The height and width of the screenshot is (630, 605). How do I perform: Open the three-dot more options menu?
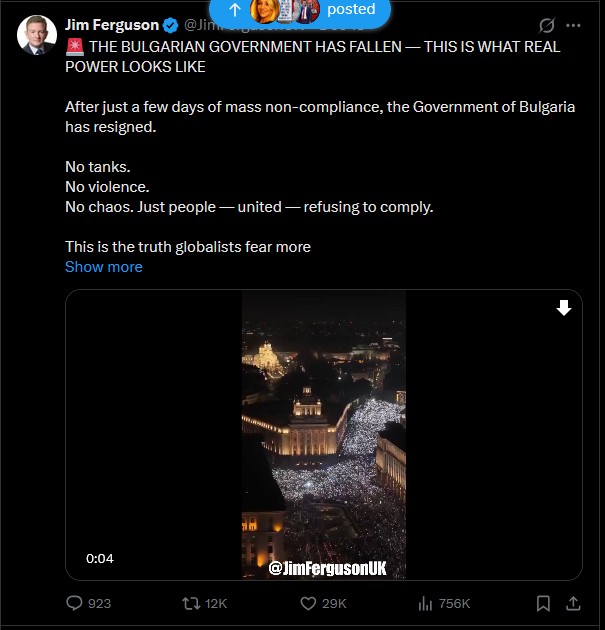point(573,25)
